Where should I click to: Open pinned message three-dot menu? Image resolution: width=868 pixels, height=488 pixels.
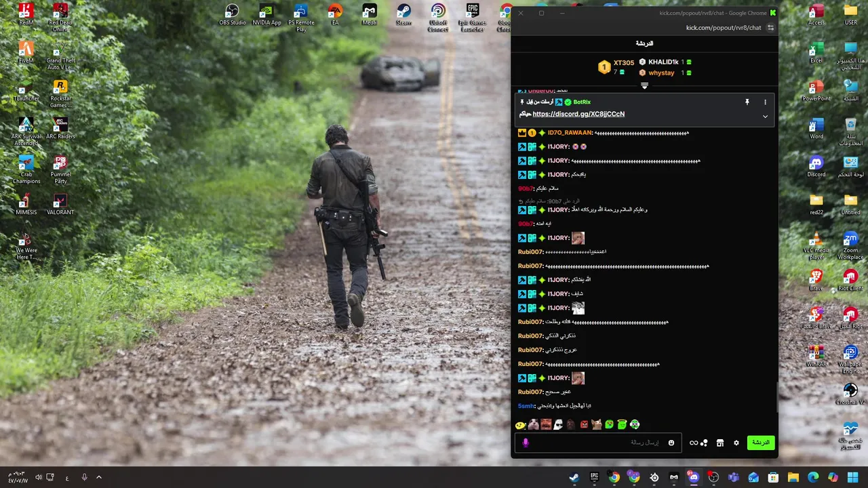(x=765, y=102)
